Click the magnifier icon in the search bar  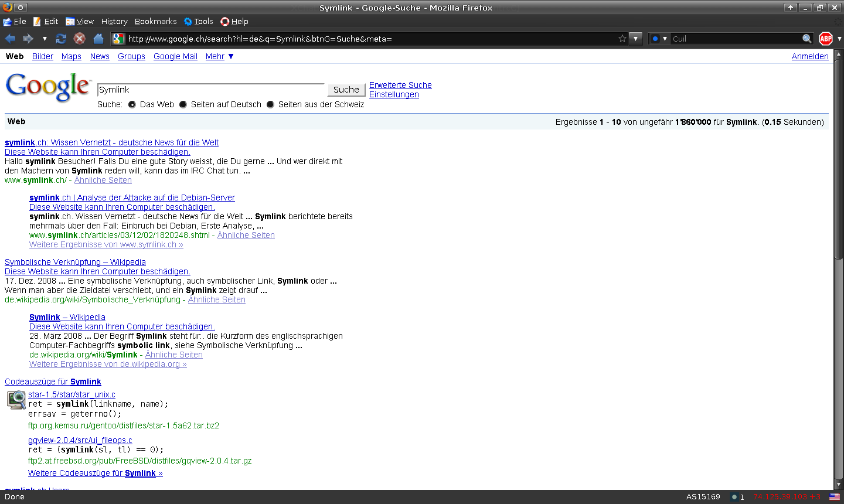click(807, 39)
